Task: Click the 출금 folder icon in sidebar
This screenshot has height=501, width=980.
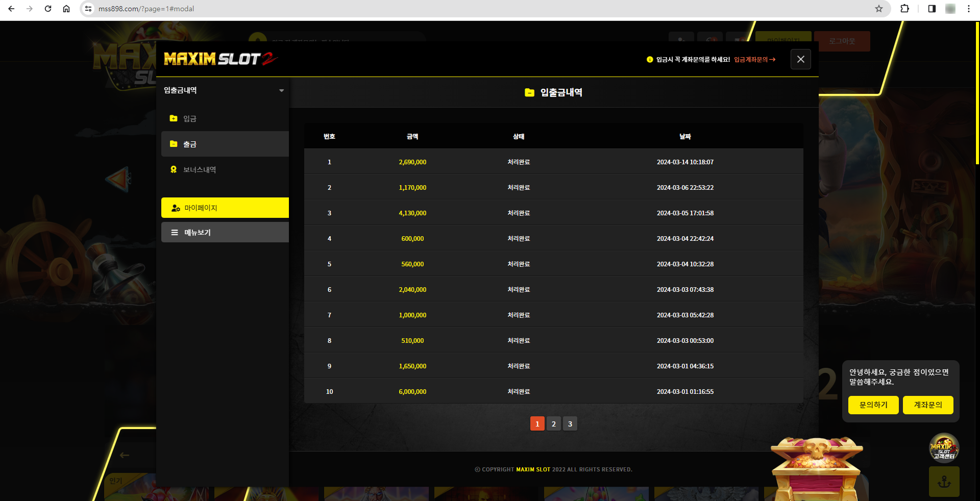Action: click(x=174, y=144)
